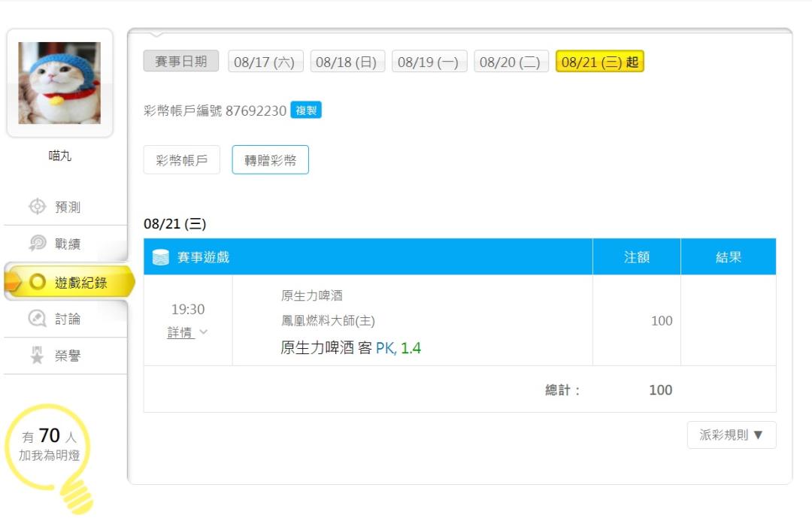Viewport: 812px width, 521px height.
Task: Click the away team name 原生力啤酒 above 鳳凰燃料大師
Action: click(x=312, y=295)
